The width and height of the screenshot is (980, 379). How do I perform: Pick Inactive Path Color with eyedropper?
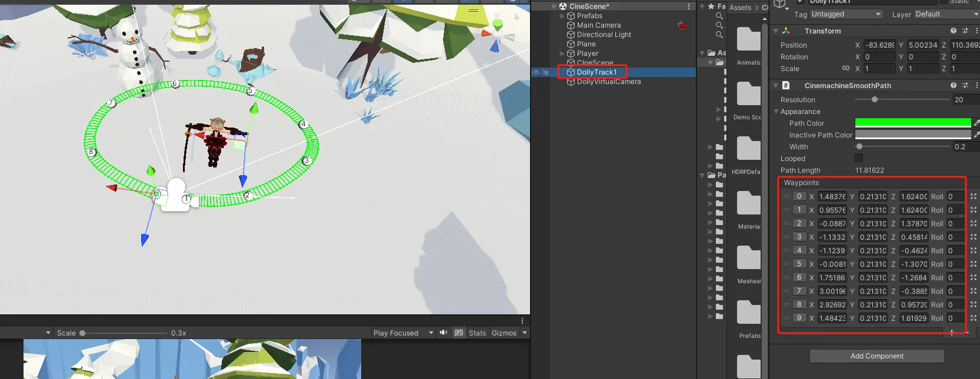pyautogui.click(x=976, y=135)
